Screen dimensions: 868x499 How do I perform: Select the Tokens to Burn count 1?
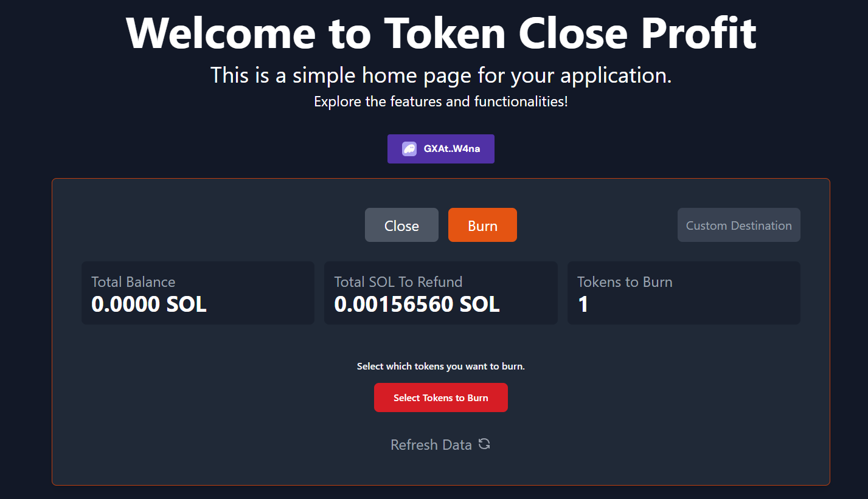click(x=583, y=304)
